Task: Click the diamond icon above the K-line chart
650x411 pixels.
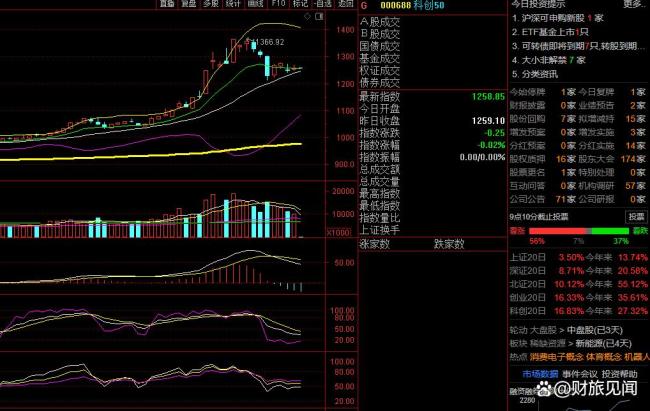Action: point(307,17)
